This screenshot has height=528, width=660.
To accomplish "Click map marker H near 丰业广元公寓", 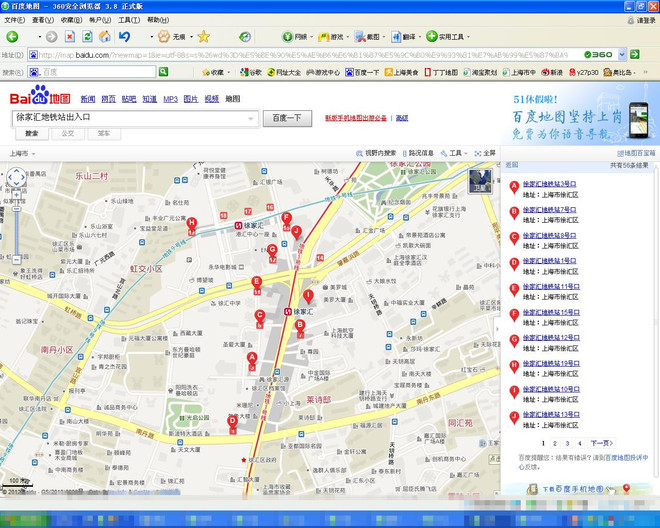I will pos(192,226).
